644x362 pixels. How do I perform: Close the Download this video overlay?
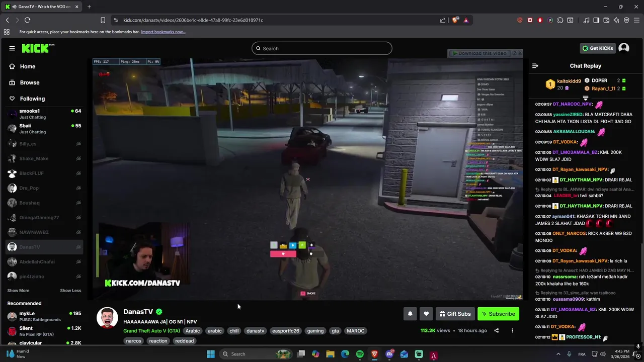point(520,53)
